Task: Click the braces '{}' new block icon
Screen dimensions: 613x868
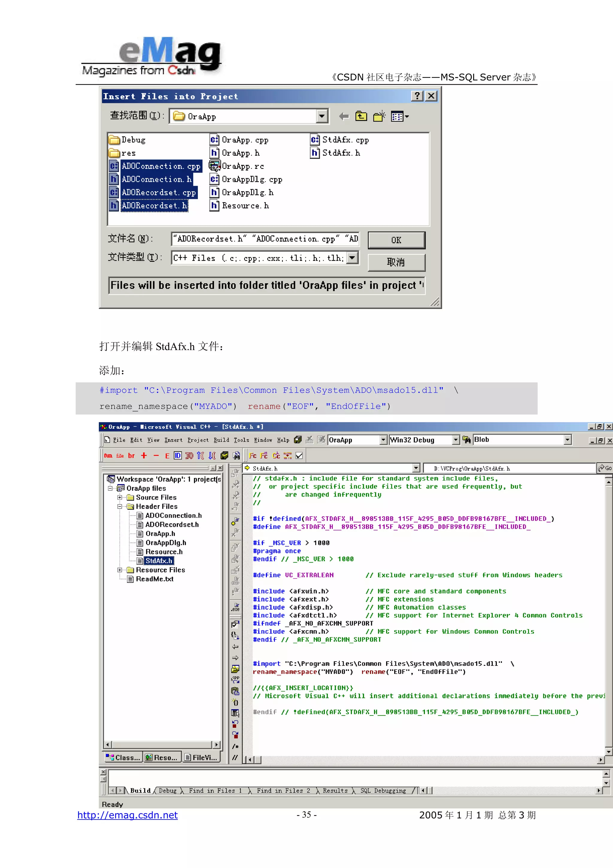Action: (x=235, y=702)
